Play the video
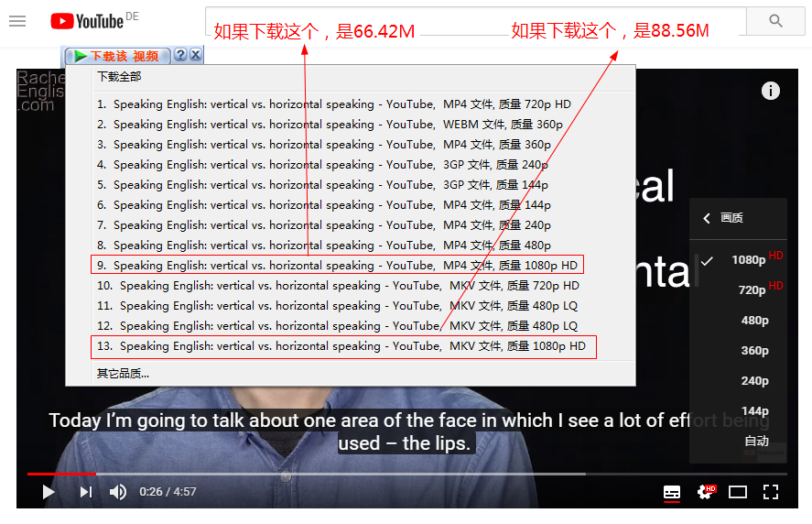 click(x=49, y=492)
